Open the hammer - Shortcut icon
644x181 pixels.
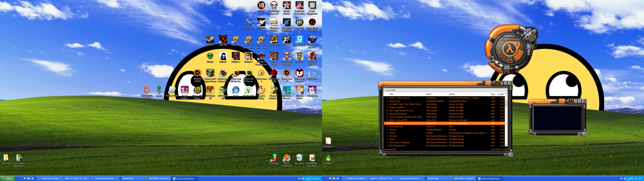click(312, 42)
